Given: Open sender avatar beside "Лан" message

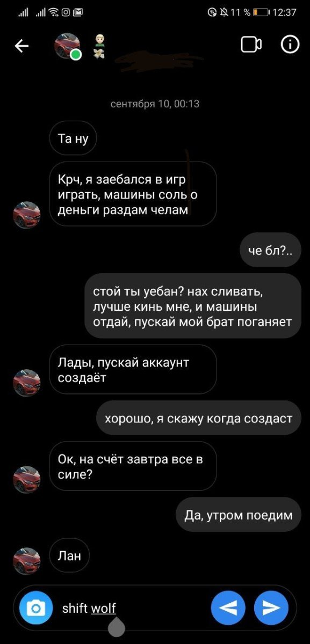Looking at the screenshot, I should point(27,561).
